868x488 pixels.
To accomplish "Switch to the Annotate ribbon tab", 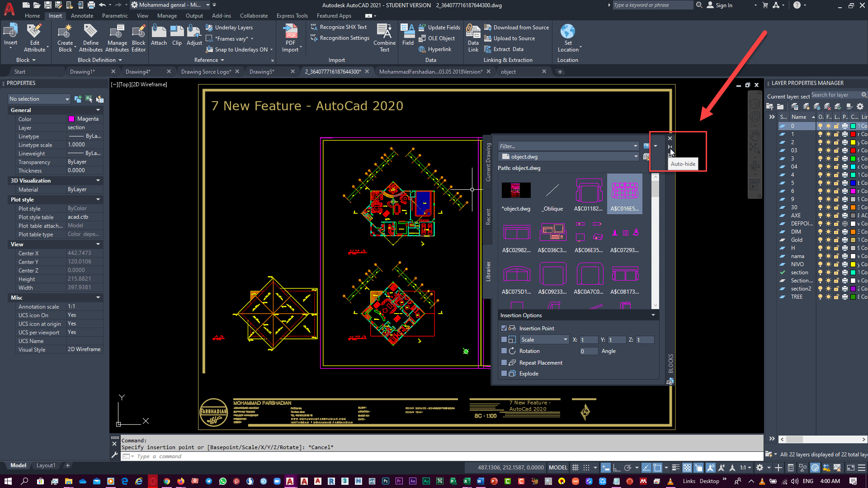I will point(82,15).
